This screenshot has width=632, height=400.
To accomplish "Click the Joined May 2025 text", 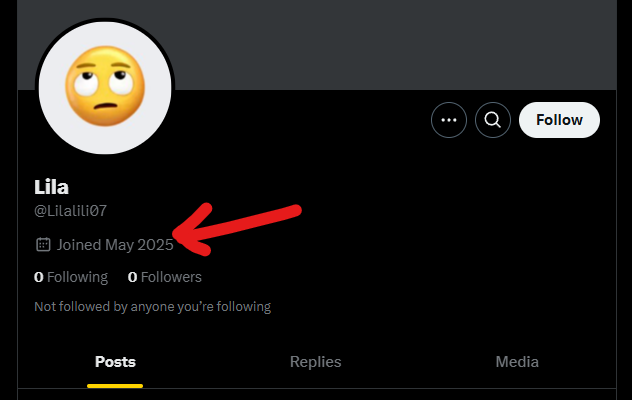I will 115,244.
